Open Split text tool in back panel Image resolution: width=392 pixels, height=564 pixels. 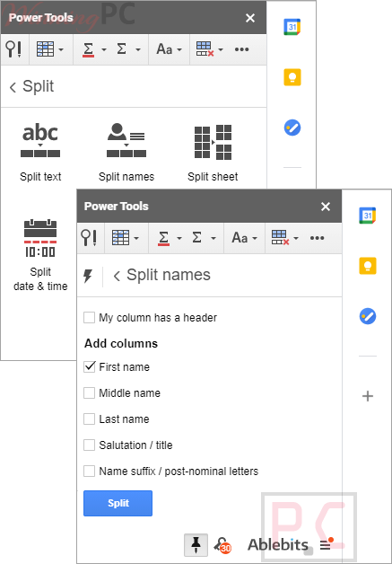[x=40, y=152]
